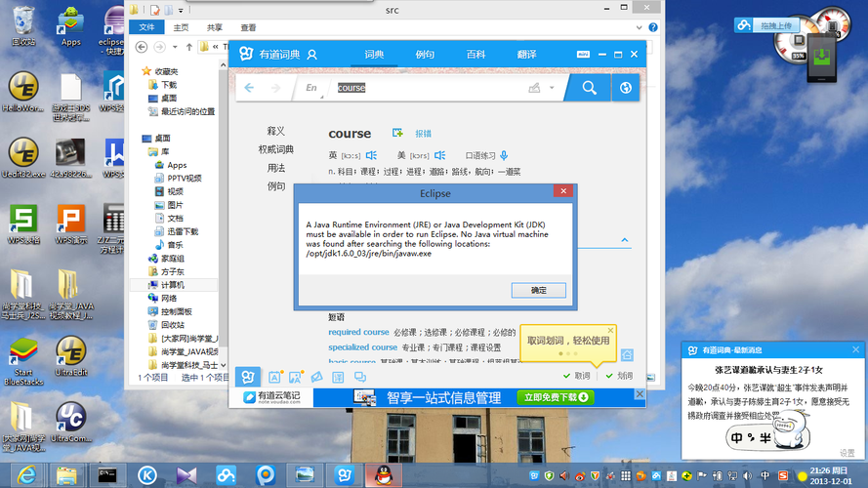Click the 有道云笔记 logo link
This screenshot has height=488, width=868.
point(271,397)
